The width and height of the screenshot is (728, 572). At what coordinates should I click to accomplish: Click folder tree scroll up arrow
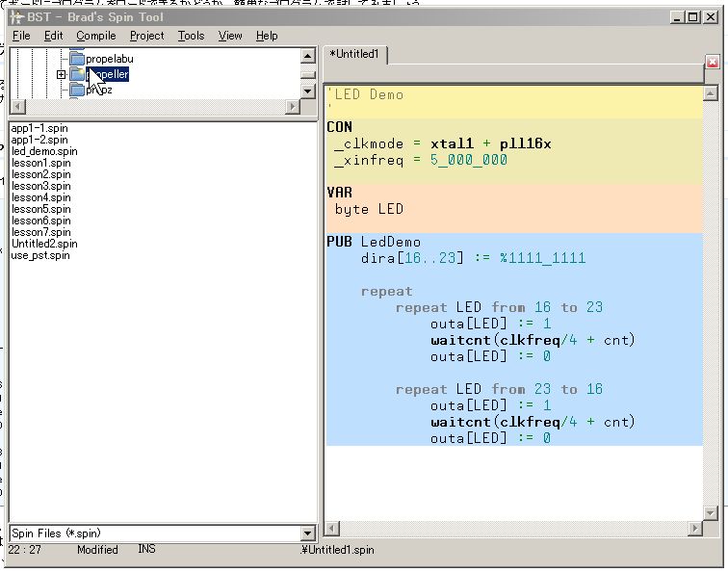(x=308, y=57)
